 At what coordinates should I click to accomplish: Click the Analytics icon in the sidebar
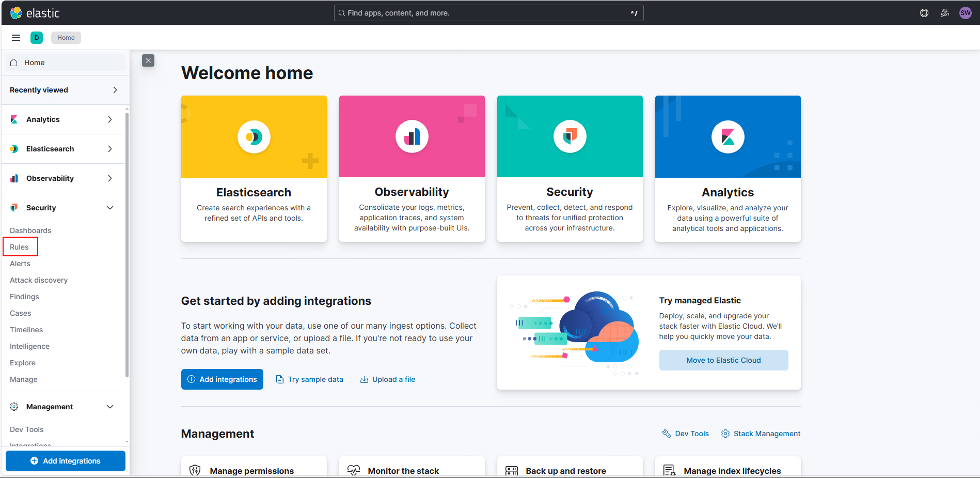point(14,119)
